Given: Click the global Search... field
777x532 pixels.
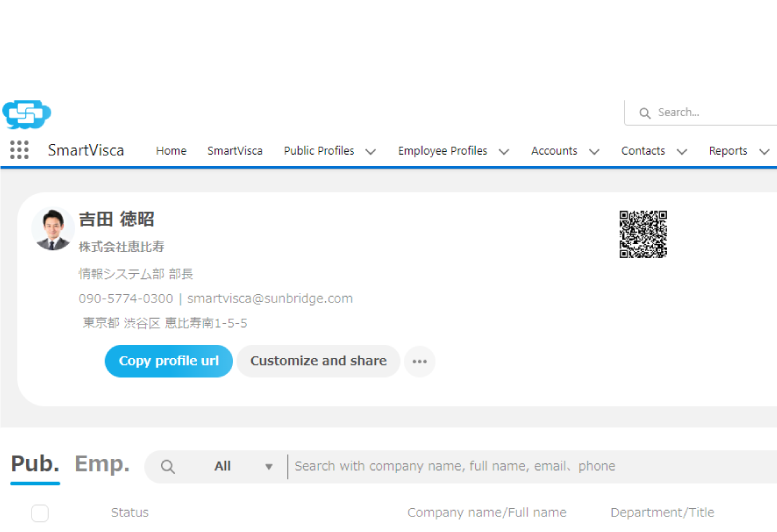Looking at the screenshot, I should click(x=701, y=113).
